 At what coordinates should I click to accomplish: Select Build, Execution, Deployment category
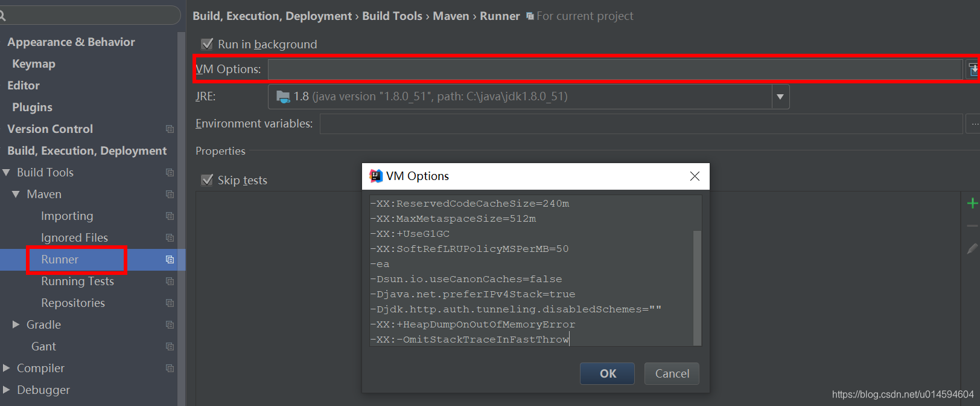(87, 151)
